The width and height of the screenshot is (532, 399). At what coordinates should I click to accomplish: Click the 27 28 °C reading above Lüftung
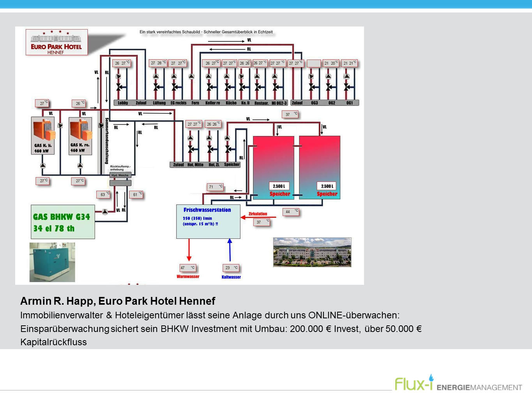[158, 63]
